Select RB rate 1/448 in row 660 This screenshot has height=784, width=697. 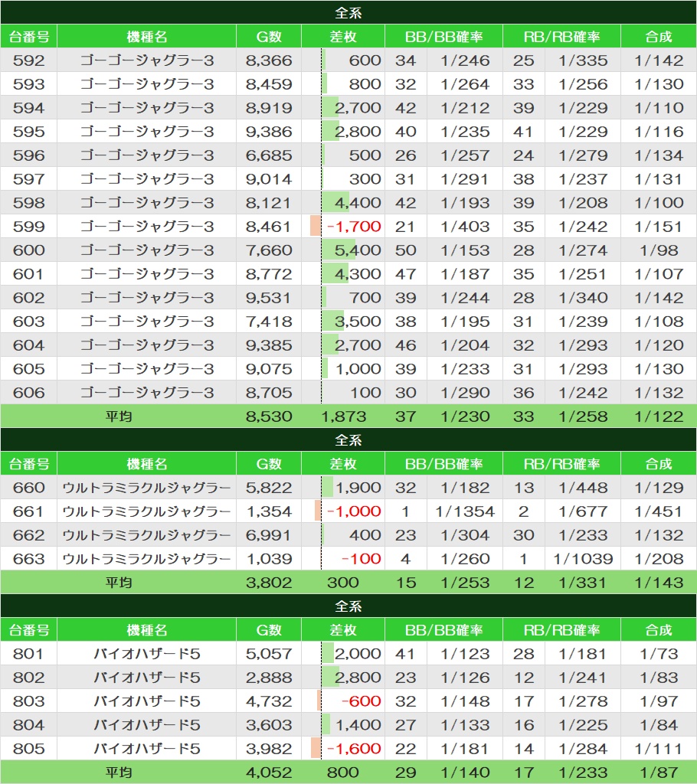pyautogui.click(x=583, y=488)
